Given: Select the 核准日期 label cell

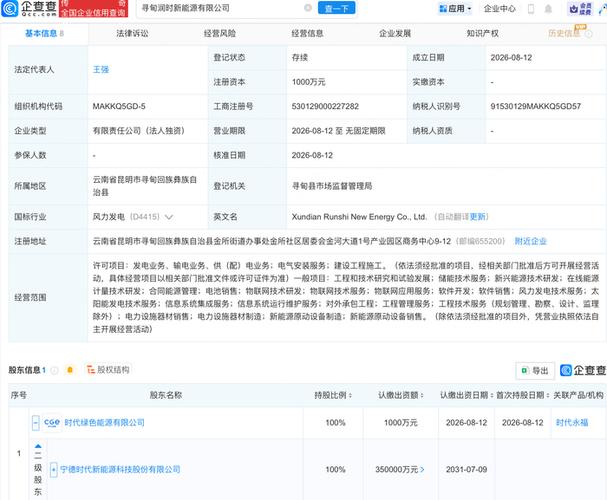Looking at the screenshot, I should tap(247, 155).
